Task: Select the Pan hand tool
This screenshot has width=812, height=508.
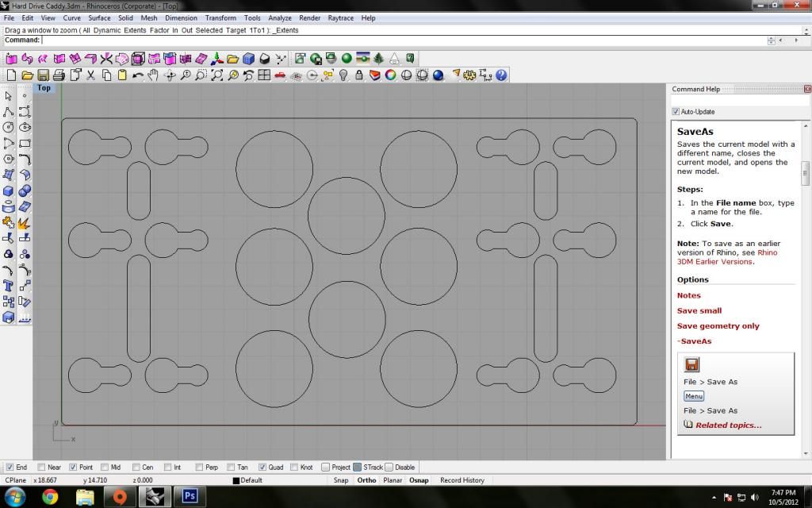Action: tap(153, 75)
